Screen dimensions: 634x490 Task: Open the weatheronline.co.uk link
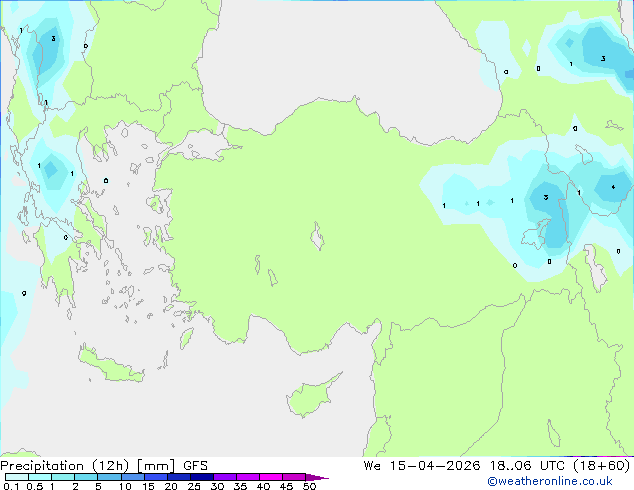[550, 481]
